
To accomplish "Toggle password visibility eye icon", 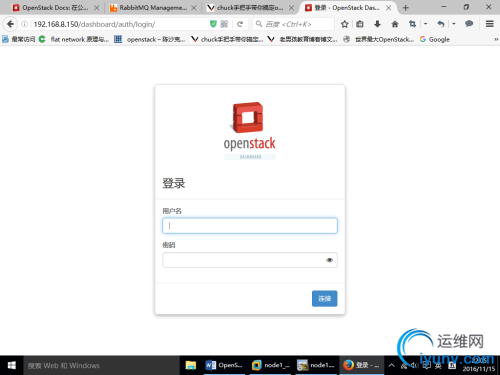I will (329, 260).
